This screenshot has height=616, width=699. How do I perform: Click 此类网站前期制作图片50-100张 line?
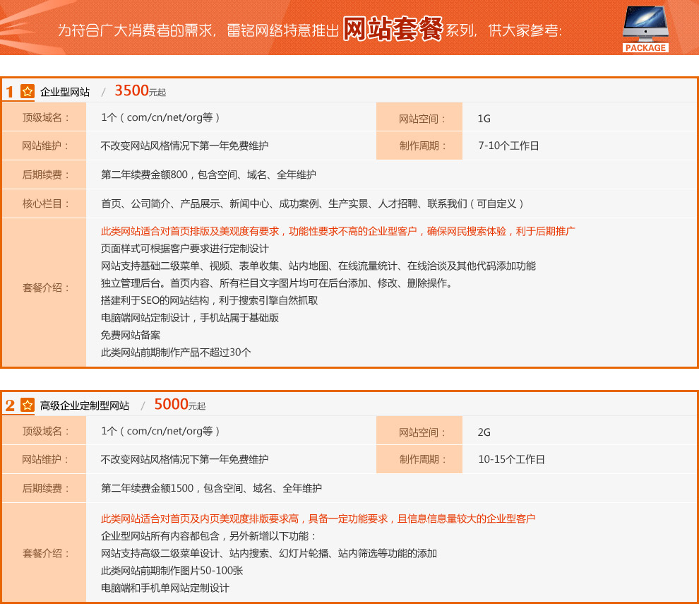pyautogui.click(x=172, y=571)
